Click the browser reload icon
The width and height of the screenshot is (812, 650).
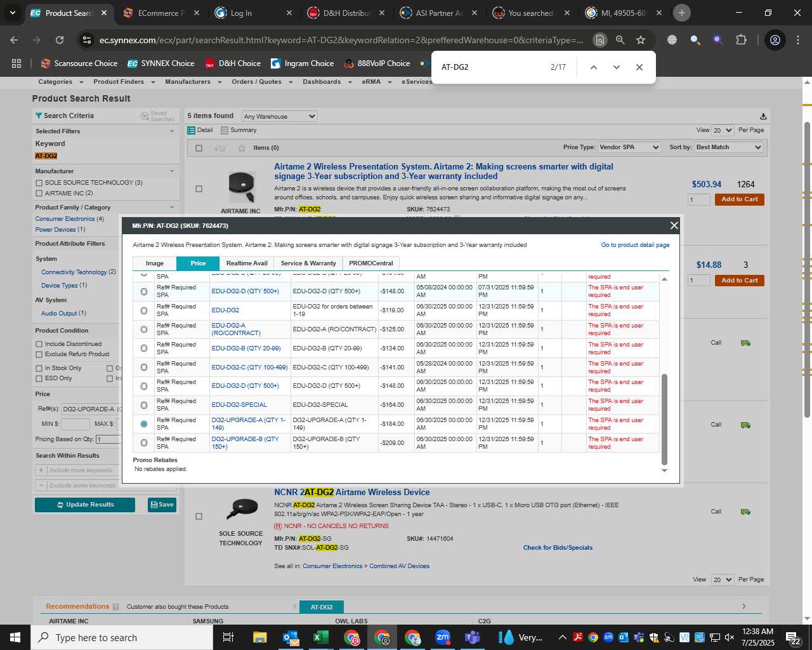[x=60, y=40]
